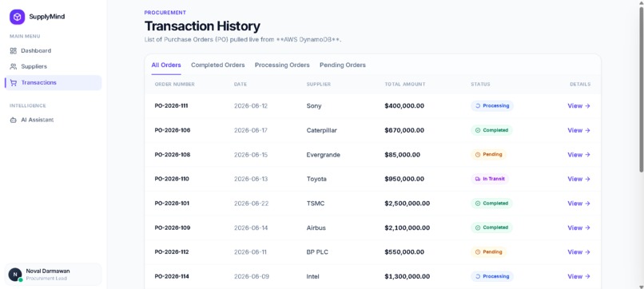The image size is (644, 289).
Task: Click the Supplier column header
Action: [319, 84]
